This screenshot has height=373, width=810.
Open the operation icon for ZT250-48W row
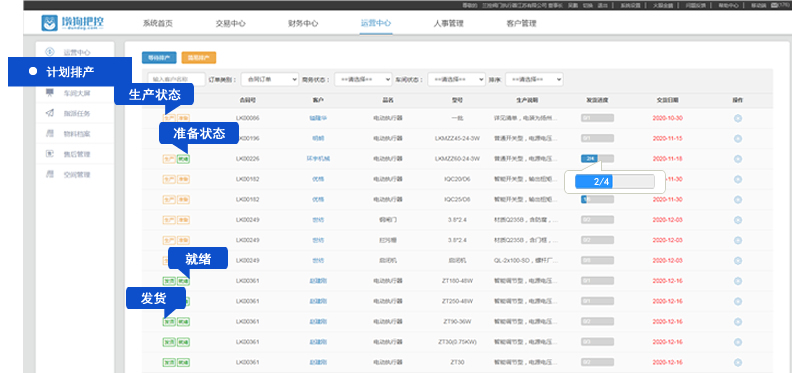pos(738,301)
